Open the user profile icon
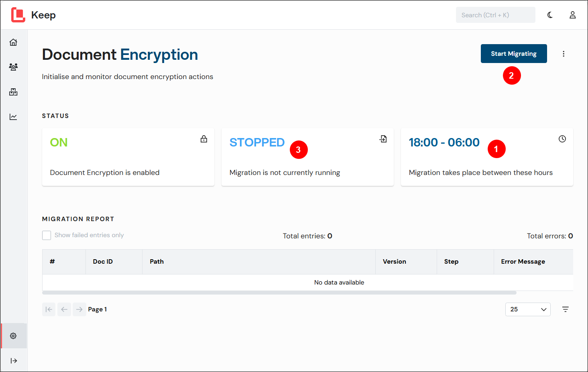The width and height of the screenshot is (588, 372). click(573, 15)
